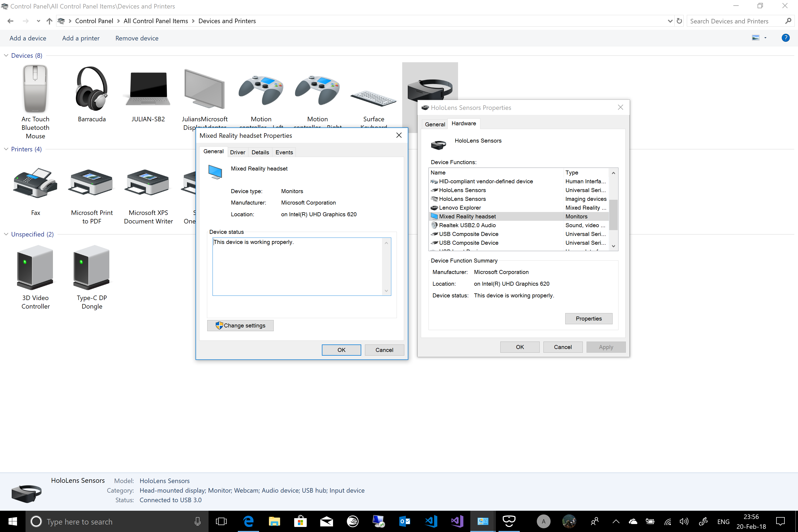The width and height of the screenshot is (798, 532).
Task: Click Add a printer
Action: [81, 38]
